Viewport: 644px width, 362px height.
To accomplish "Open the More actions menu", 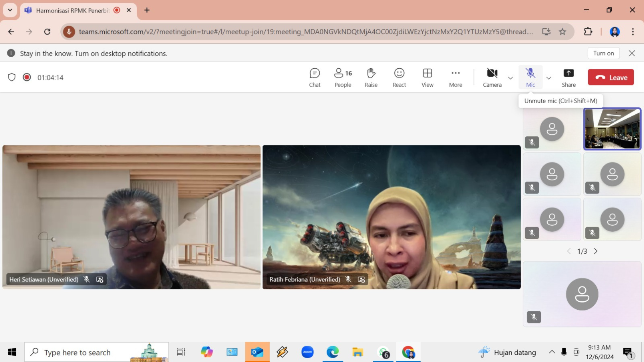I will pos(455,77).
